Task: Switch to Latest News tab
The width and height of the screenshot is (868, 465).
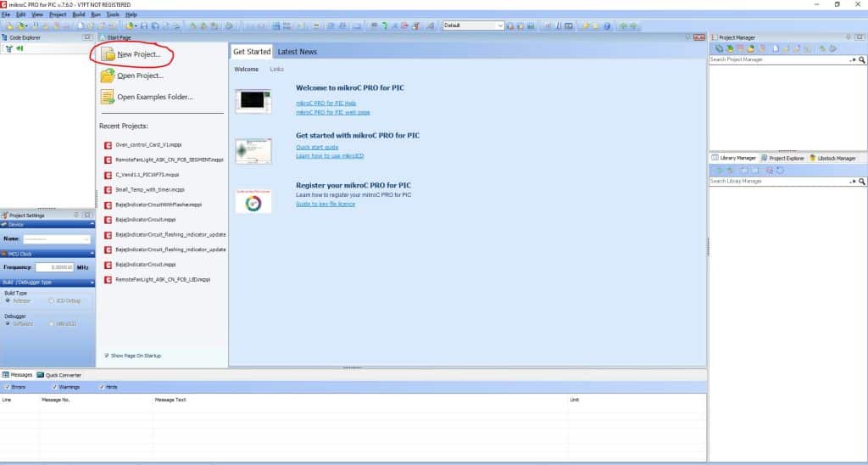Action: (298, 52)
